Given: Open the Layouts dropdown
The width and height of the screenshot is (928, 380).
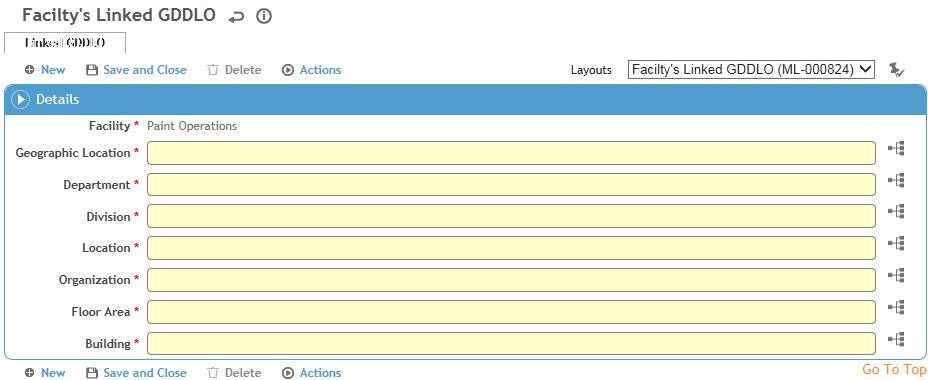Looking at the screenshot, I should pyautogui.click(x=751, y=69).
